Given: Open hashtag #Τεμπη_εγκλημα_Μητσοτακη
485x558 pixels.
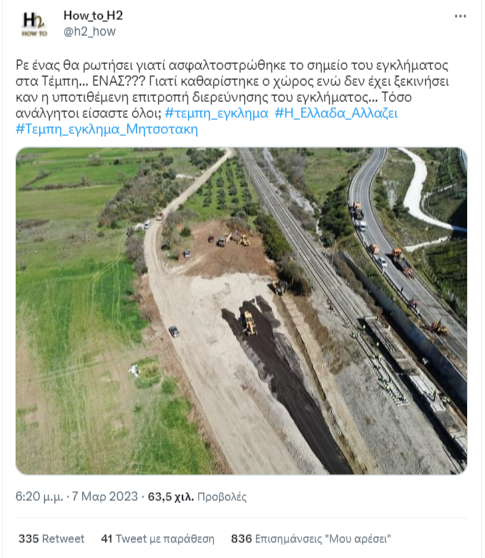Looking at the screenshot, I should 107,129.
